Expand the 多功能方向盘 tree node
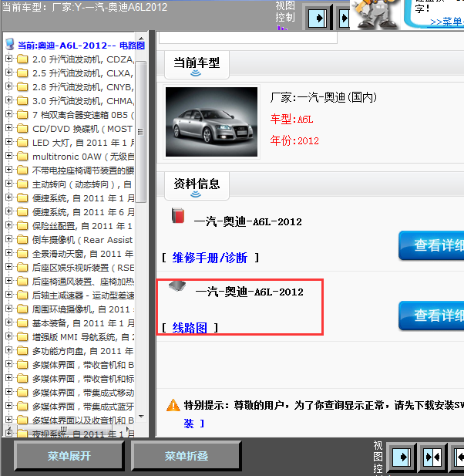The width and height of the screenshot is (464, 476). pyautogui.click(x=8, y=350)
